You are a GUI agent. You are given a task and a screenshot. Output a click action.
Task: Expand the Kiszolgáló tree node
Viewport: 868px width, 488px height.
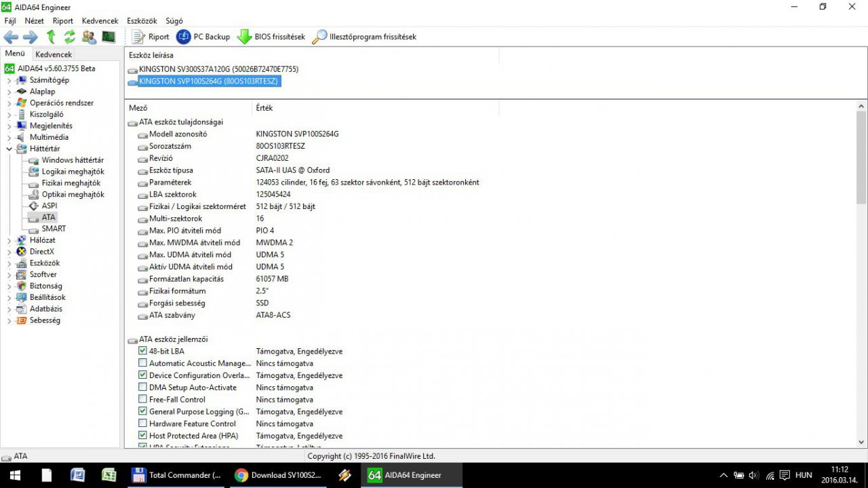[9, 115]
